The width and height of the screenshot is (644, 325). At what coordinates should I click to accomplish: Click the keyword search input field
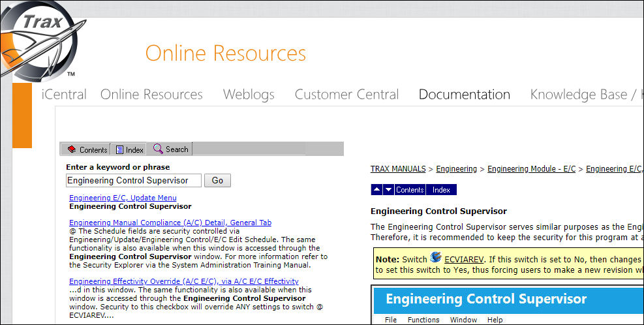tap(134, 180)
